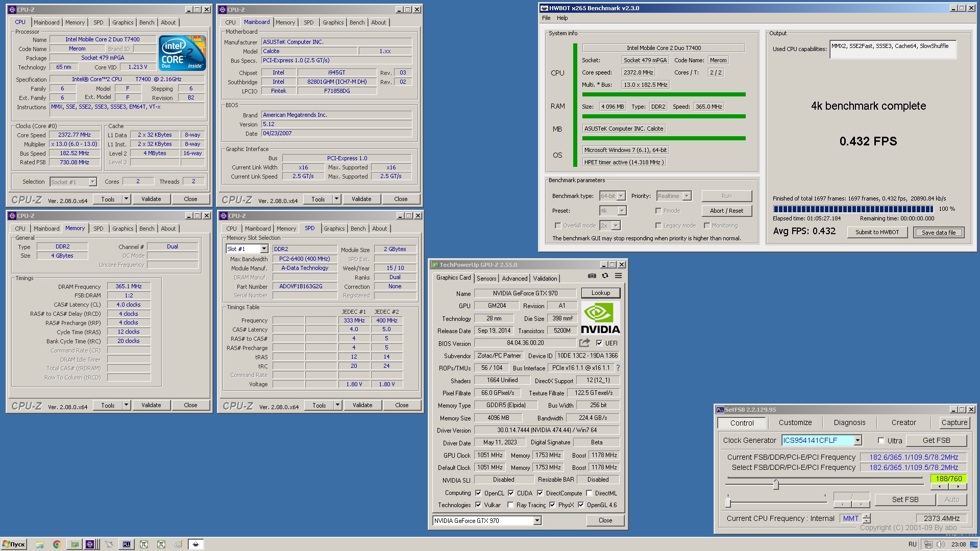Toggle DirectML checkbox in GPU-Z

point(589,493)
